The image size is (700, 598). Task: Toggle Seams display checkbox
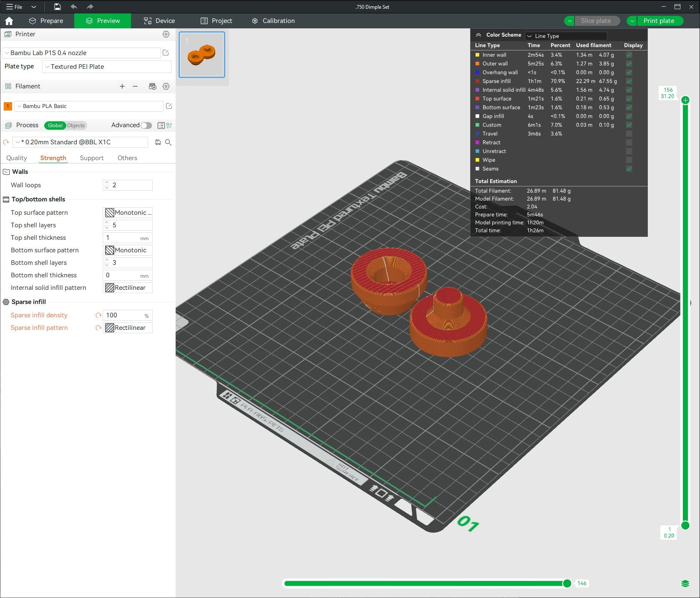[x=629, y=169]
